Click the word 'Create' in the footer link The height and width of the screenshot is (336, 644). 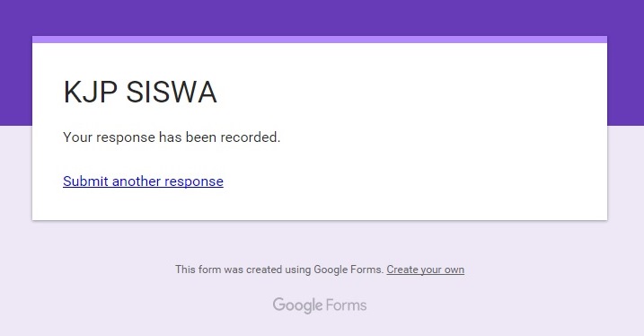pos(401,270)
